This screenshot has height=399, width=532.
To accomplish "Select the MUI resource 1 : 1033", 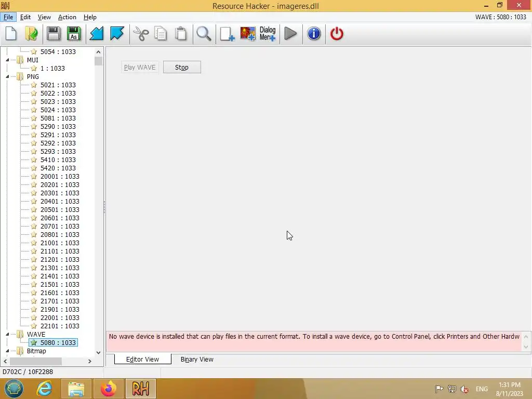I will (x=52, y=68).
